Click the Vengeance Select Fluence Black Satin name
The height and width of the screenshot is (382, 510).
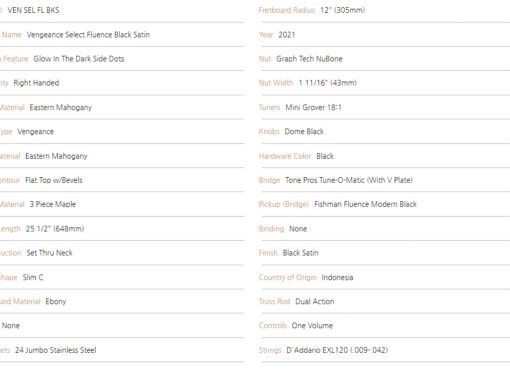tap(88, 35)
